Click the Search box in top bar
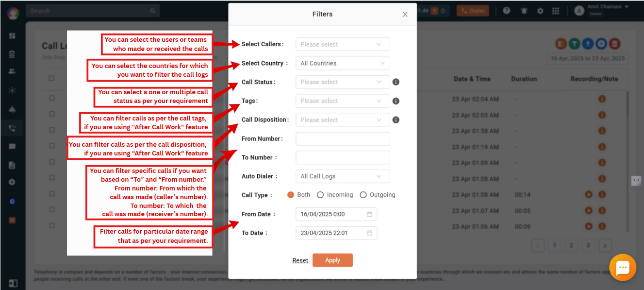Viewport: 644px width, 290px height. [93, 11]
